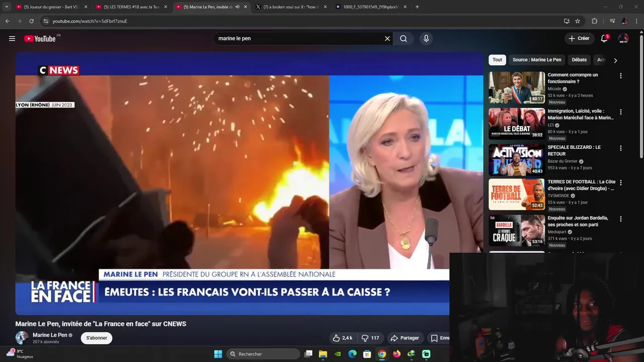This screenshot has height=362, width=644.
Task: Focus Windows taskbar Rechercher search box
Action: 263,354
